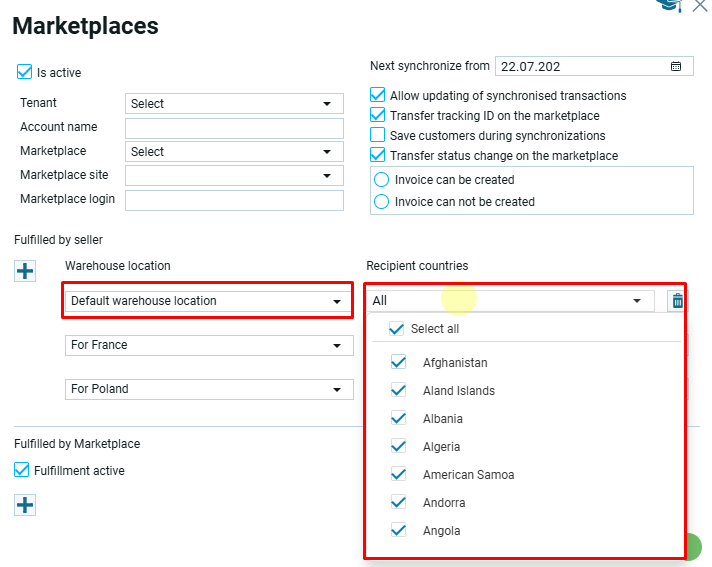Image resolution: width=712 pixels, height=567 pixels.
Task: Uncheck the Is active checkbox
Action: tap(25, 72)
